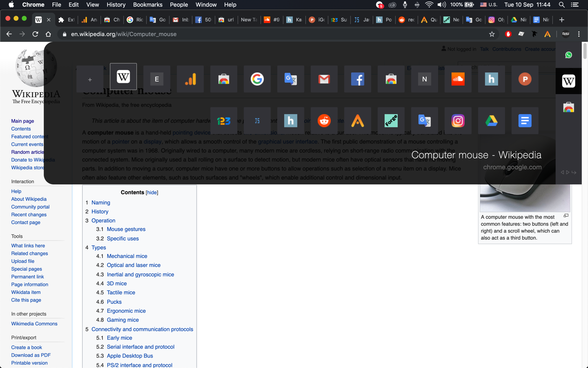The image size is (588, 368).
Task: Select the Facebook tab tile
Action: point(357,79)
